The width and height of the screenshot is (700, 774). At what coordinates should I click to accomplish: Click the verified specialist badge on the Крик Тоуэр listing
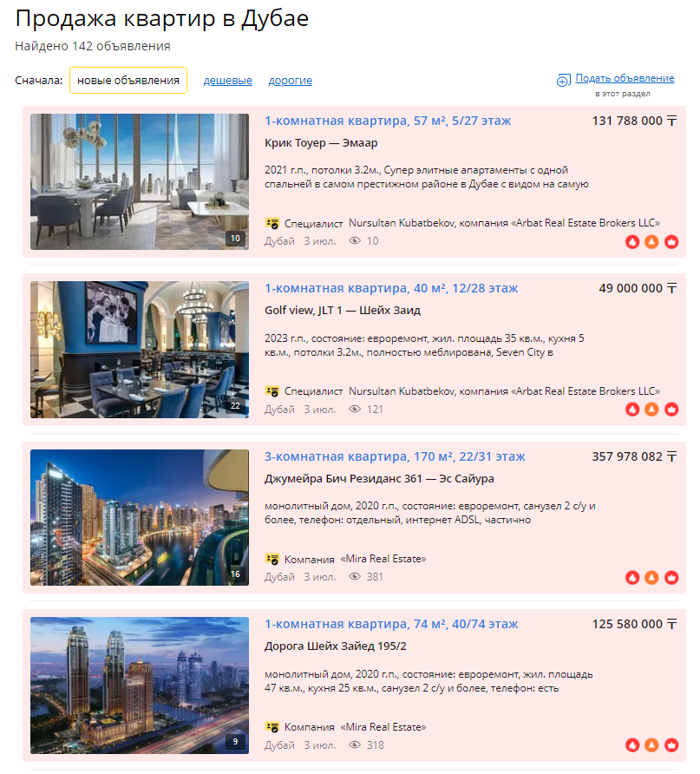[271, 223]
